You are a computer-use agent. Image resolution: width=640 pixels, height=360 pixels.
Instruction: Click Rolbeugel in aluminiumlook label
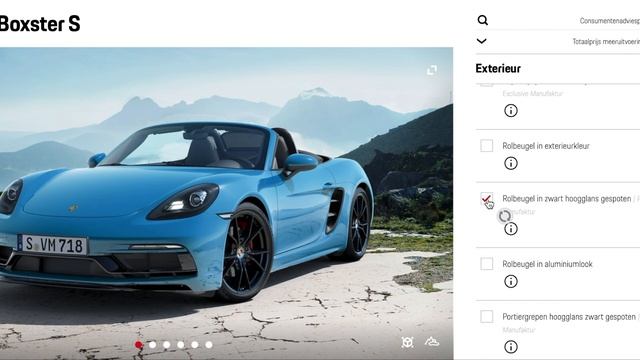547,264
